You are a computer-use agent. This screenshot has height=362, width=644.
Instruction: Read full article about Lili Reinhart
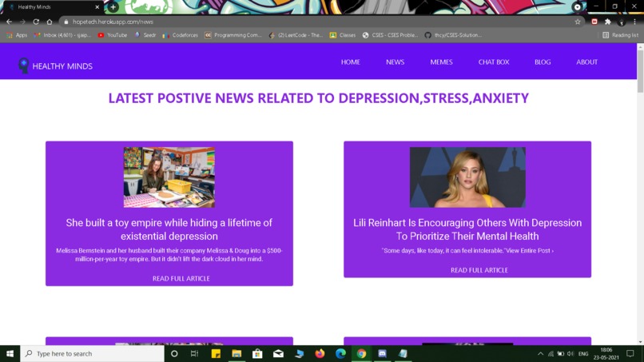tap(479, 270)
